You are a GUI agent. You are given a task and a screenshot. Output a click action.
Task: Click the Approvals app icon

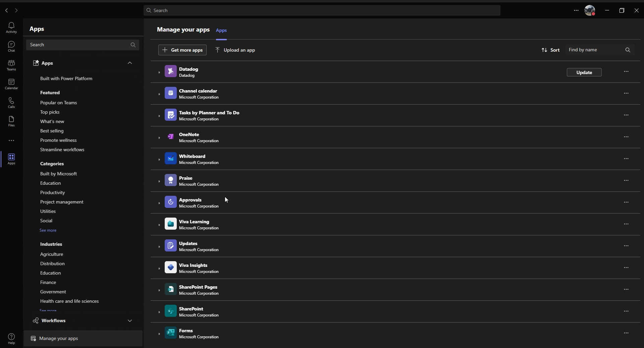coord(171,202)
